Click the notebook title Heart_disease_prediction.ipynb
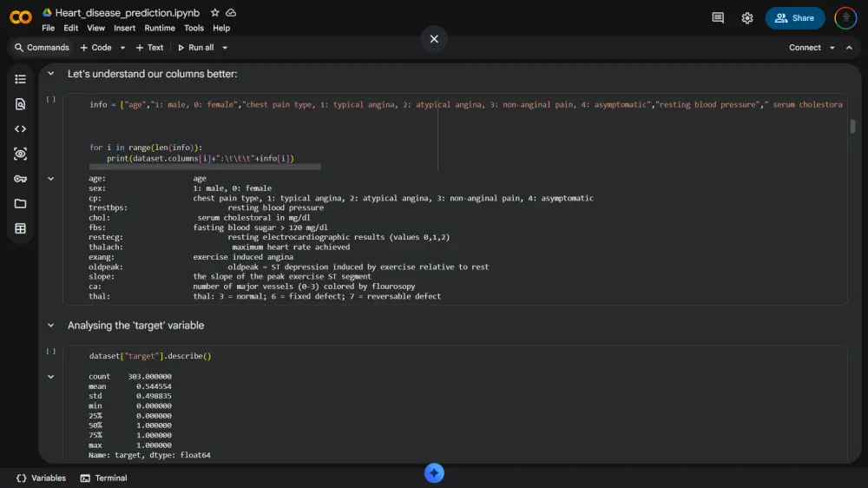Image resolution: width=868 pixels, height=488 pixels. pos(128,13)
